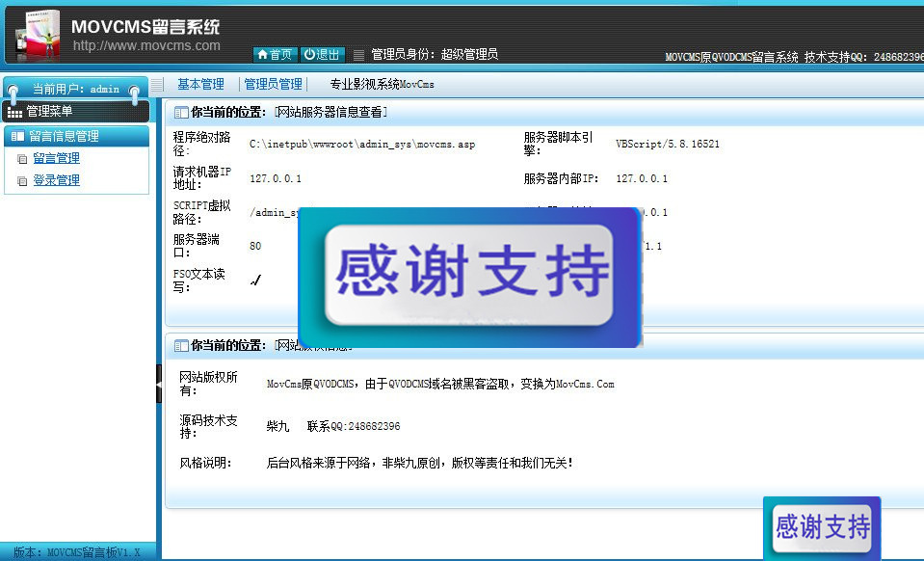Image resolution: width=924 pixels, height=561 pixels.
Task: Switch to the 基本管理 tab
Action: pos(201,84)
